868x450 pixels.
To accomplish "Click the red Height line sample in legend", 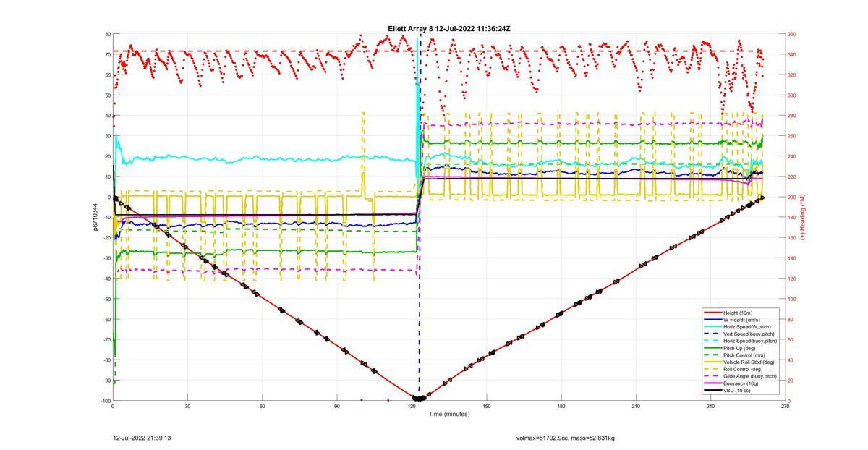I will [712, 313].
